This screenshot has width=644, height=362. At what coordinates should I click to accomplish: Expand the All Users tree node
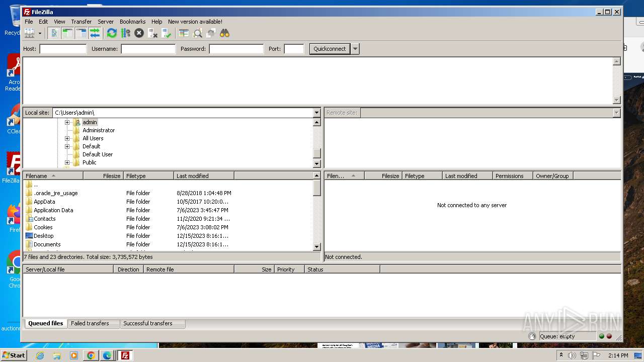pyautogui.click(x=67, y=138)
